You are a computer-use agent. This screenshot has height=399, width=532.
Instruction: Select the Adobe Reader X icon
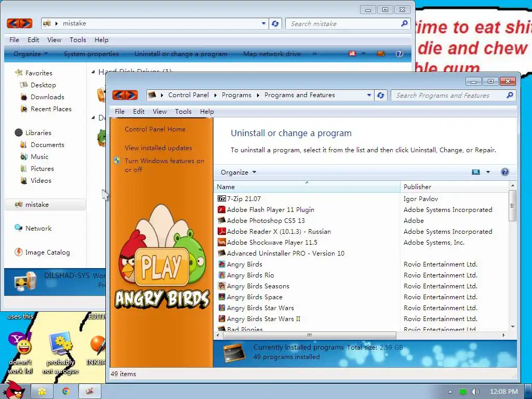[221, 231]
